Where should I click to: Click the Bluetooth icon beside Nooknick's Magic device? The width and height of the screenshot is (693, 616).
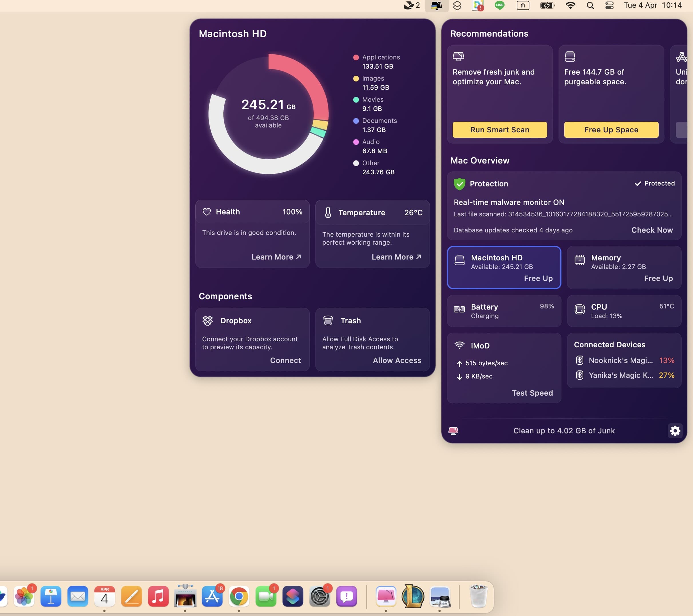(x=579, y=360)
